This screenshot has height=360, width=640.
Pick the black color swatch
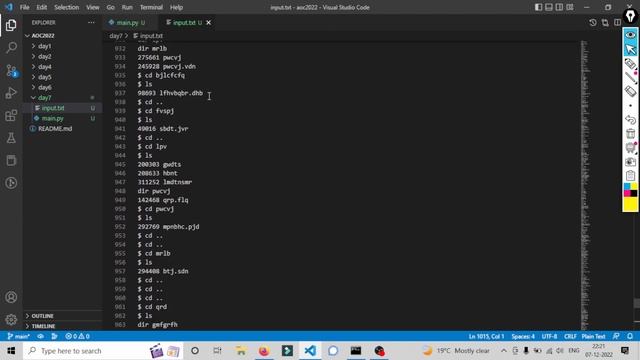coord(634,193)
